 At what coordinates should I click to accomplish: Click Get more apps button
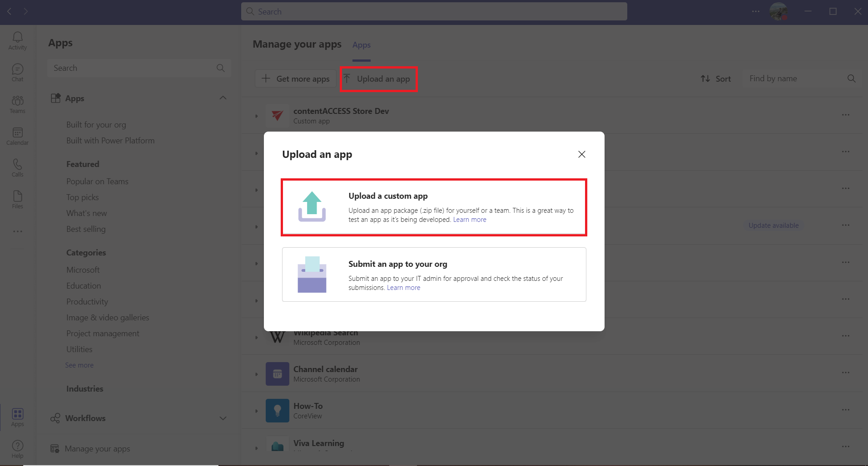coord(296,78)
